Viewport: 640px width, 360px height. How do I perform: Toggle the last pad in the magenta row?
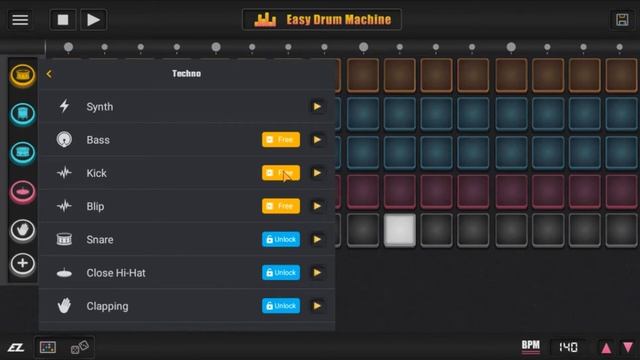[621, 191]
